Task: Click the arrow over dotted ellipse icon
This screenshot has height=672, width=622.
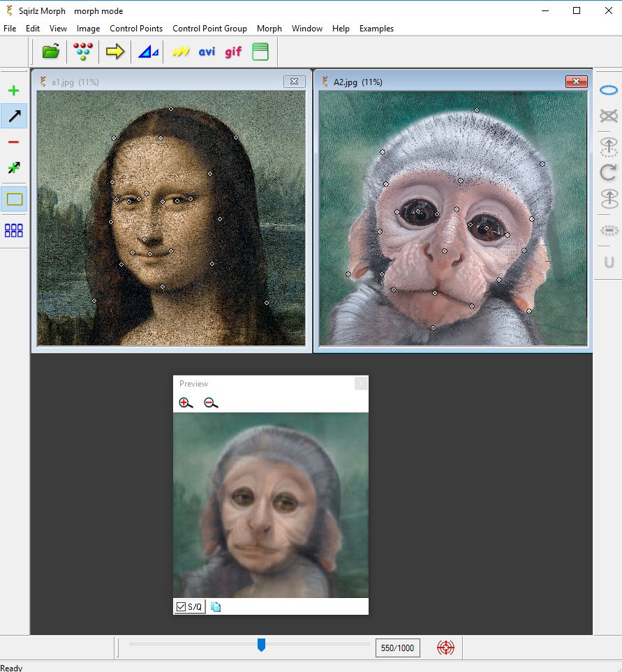Action: [x=608, y=147]
